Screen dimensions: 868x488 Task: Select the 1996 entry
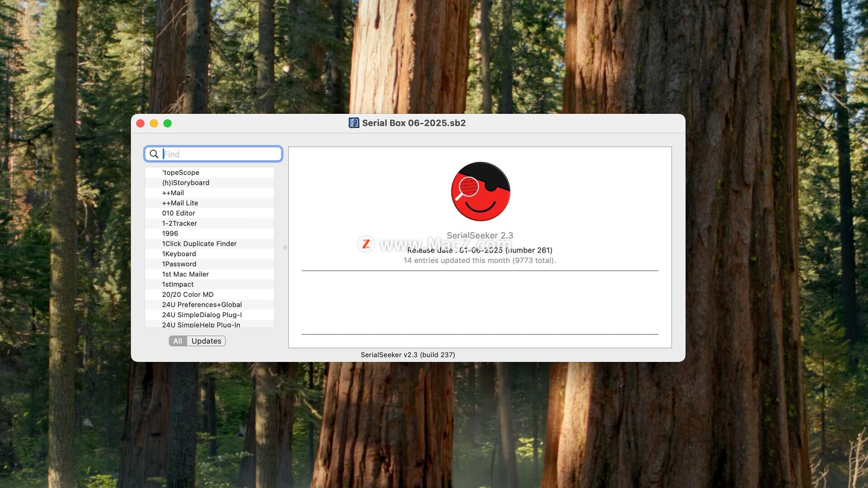coord(209,234)
